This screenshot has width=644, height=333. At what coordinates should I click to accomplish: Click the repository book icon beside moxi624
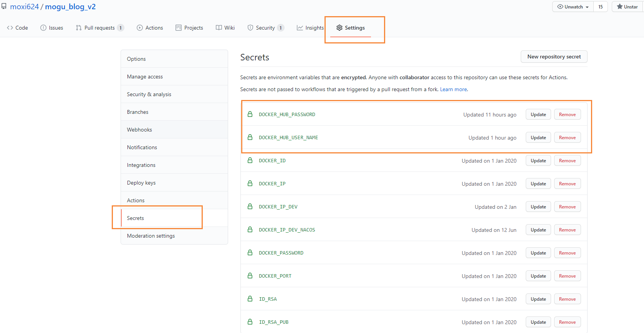4,6
